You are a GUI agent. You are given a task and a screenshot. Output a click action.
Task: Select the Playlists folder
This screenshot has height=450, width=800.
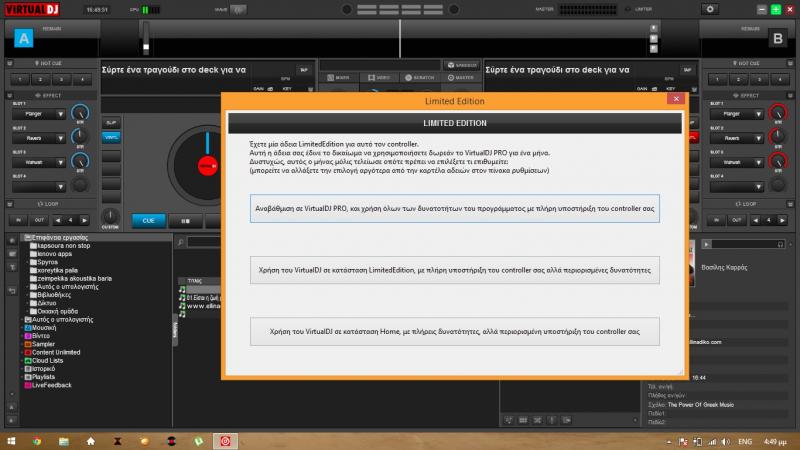point(39,377)
